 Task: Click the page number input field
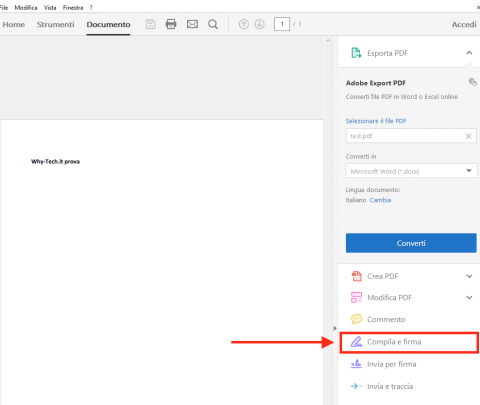point(282,24)
